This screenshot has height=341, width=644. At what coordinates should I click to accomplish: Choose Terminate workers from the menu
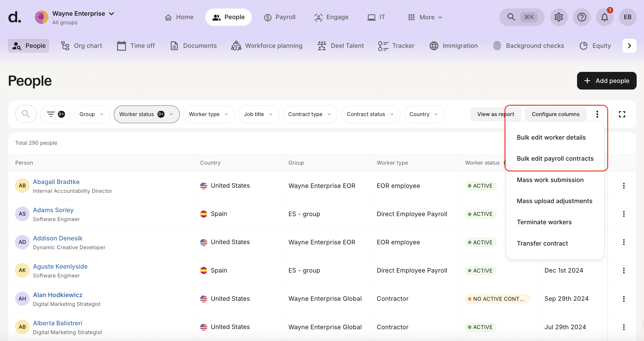[544, 222]
